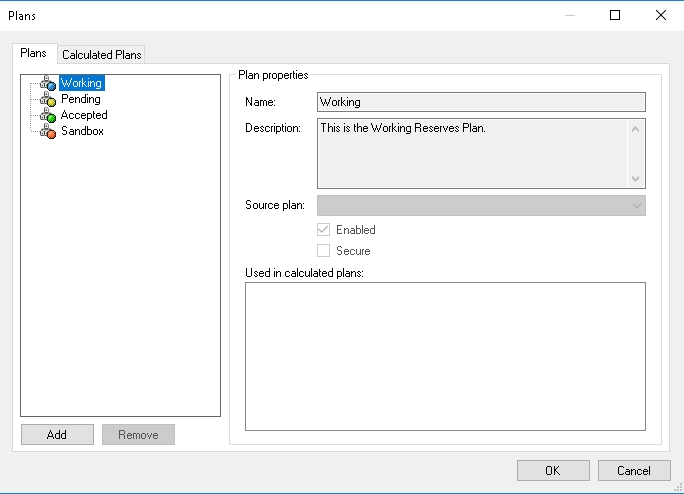This screenshot has height=494, width=684.
Task: Click the orange Sandbox plan icon
Action: pyautogui.click(x=48, y=131)
